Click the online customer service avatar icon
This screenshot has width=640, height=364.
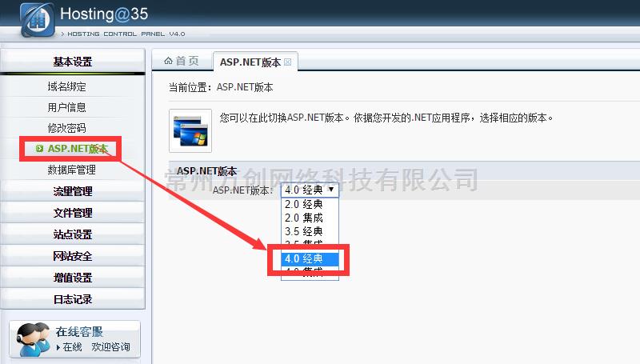coord(32,340)
